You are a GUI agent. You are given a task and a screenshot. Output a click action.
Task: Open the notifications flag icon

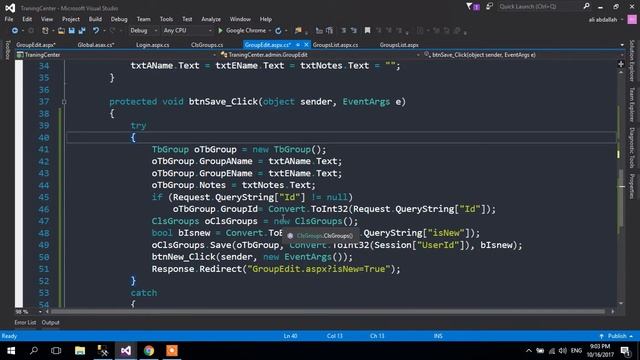point(473,7)
